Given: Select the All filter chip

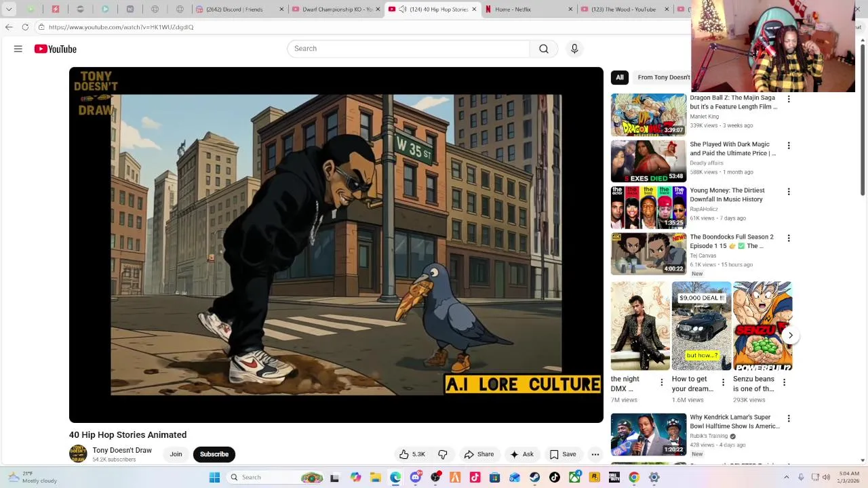Looking at the screenshot, I should (x=620, y=77).
